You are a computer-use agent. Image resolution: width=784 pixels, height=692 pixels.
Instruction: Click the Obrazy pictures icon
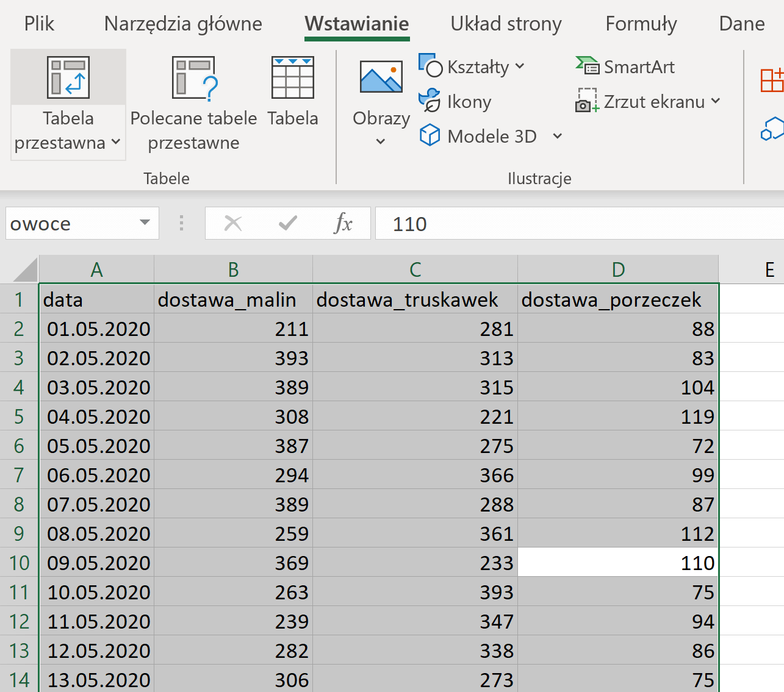(381, 77)
